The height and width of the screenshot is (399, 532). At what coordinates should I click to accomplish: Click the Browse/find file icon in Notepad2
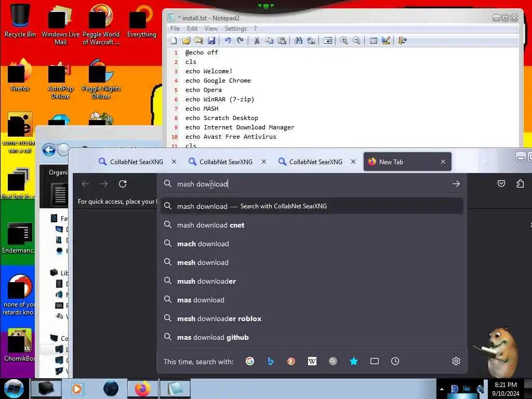coord(199,41)
